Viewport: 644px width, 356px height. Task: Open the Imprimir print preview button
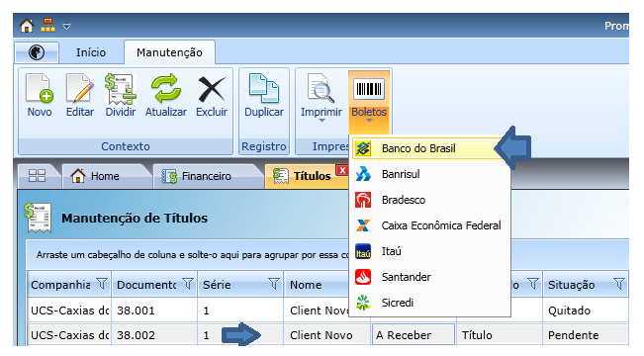(x=322, y=98)
